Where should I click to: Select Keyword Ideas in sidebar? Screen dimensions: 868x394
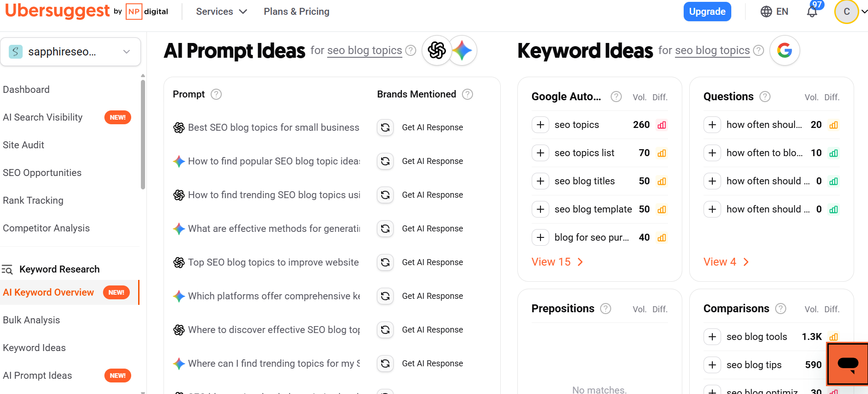pos(34,348)
